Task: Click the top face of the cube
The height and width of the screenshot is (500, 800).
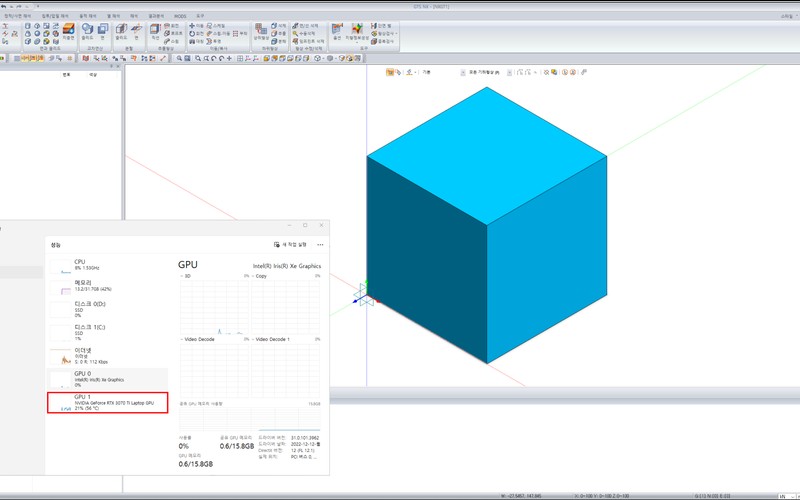Action: (x=486, y=156)
